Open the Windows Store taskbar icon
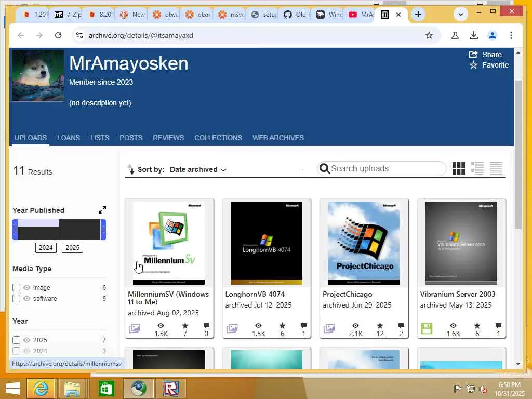 (106, 389)
